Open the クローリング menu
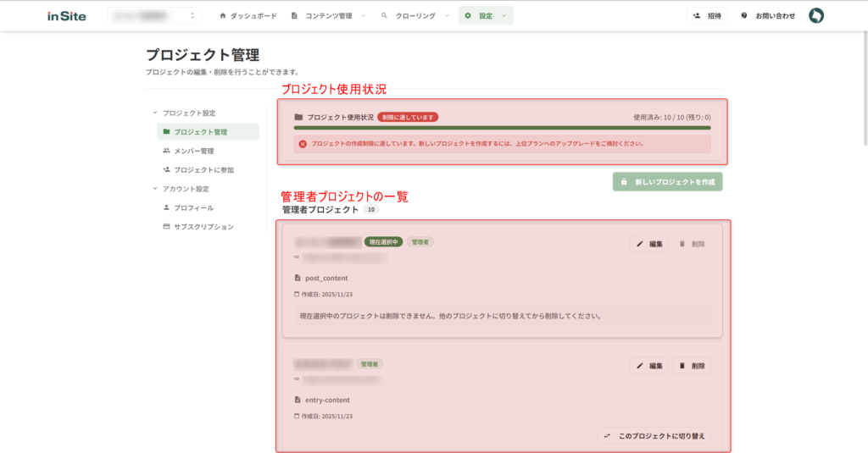Viewport: 868px width, 453px height. click(415, 16)
